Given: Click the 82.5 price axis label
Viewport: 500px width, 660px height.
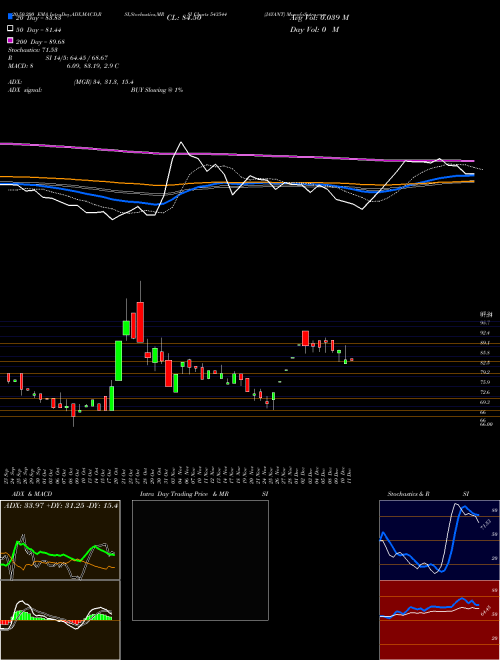Looking at the screenshot, I should 484,362.
